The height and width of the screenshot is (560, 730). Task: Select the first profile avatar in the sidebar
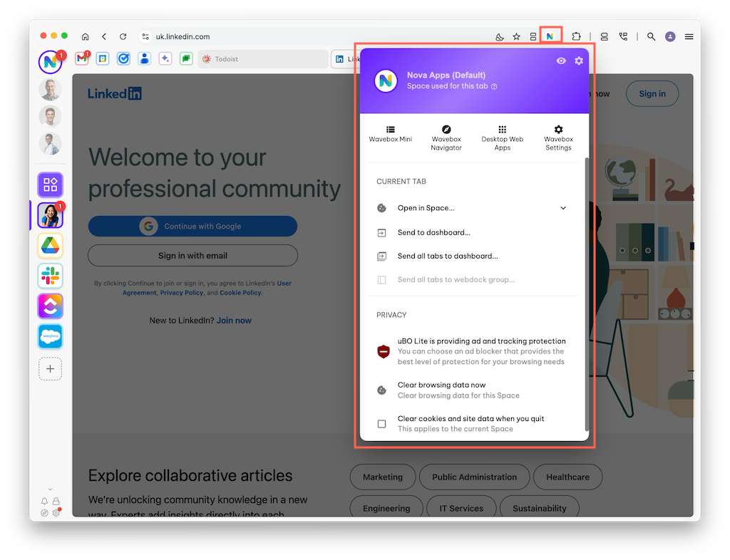51,89
